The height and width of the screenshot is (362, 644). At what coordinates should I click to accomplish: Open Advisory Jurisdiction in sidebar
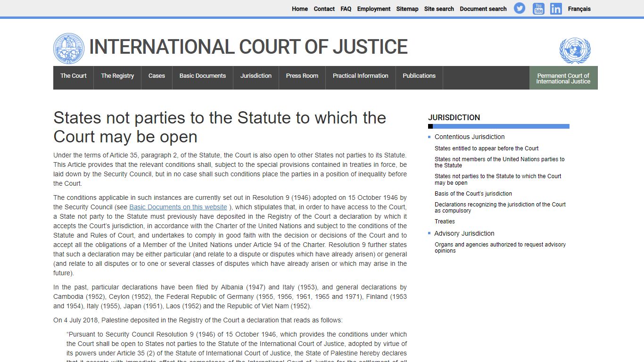(x=464, y=233)
